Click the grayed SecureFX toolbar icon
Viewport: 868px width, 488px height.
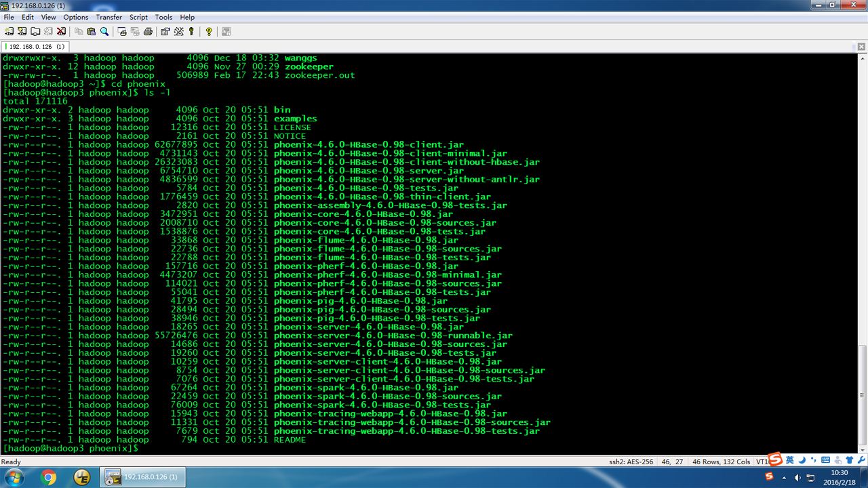point(226,31)
